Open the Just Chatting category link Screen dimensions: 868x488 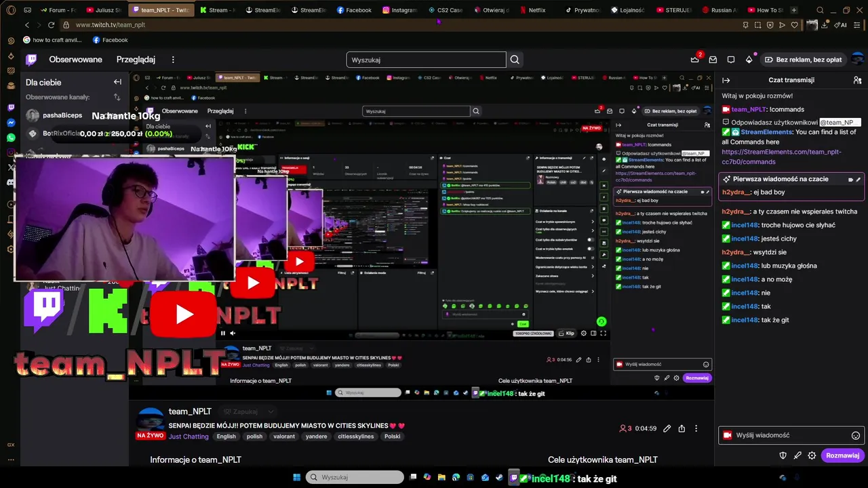click(x=189, y=436)
